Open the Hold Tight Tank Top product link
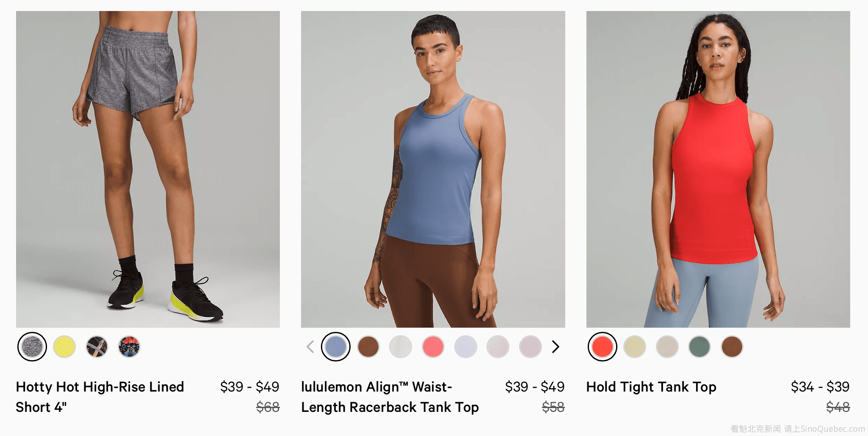This screenshot has width=868, height=436. [651, 387]
